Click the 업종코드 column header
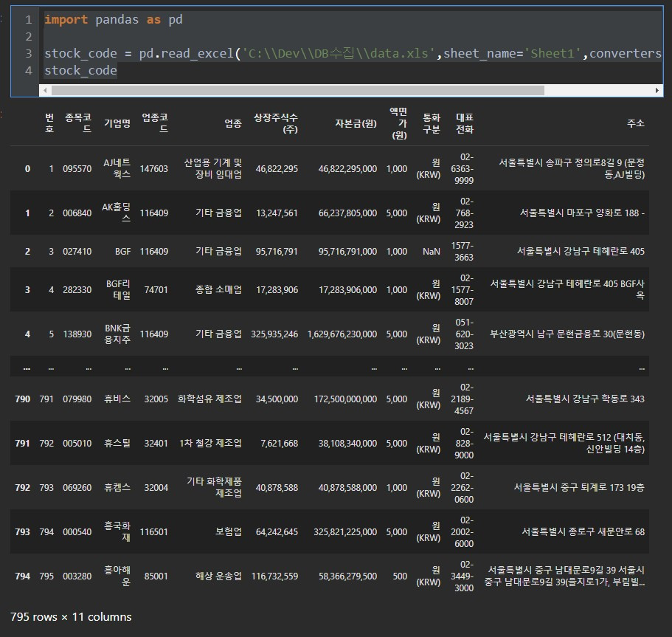Image resolution: width=672 pixels, height=637 pixels. 155,123
